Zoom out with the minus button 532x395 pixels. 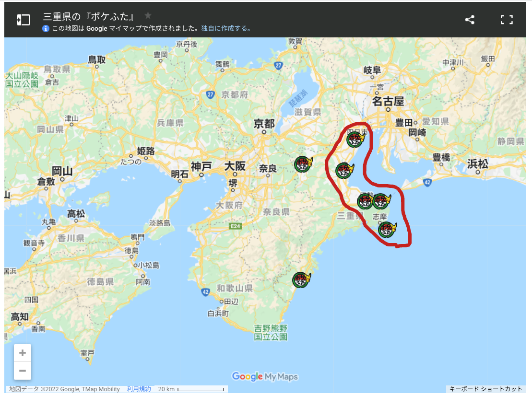click(x=23, y=371)
